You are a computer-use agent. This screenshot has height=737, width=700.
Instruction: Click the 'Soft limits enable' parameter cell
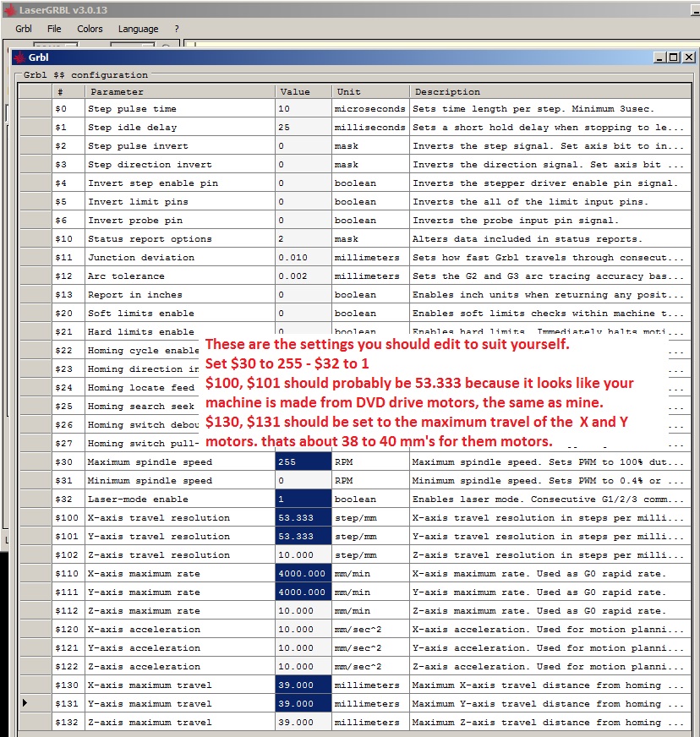[180, 313]
